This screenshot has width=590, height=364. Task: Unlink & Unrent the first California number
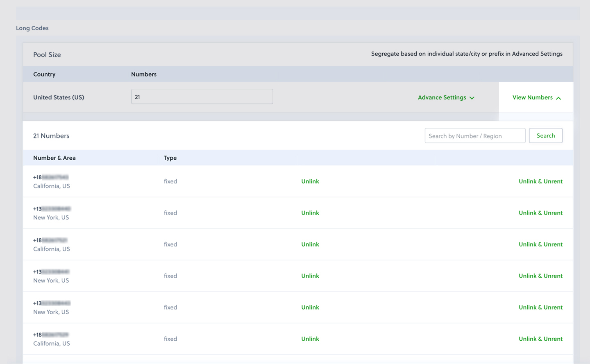click(540, 181)
